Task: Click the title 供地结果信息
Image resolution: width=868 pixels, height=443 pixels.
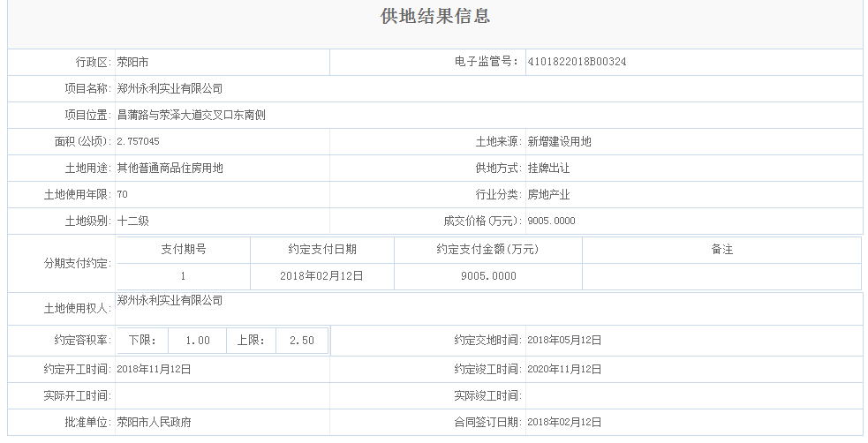Action: (435, 16)
